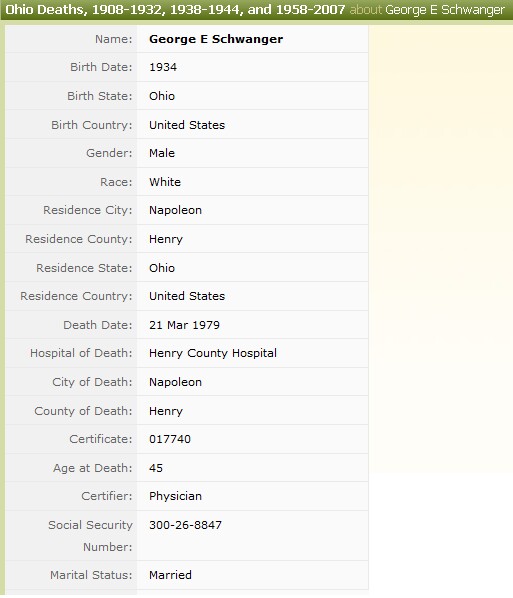This screenshot has height=598, width=513.
Task: Click Residence City value Napoleon
Action: (x=175, y=210)
